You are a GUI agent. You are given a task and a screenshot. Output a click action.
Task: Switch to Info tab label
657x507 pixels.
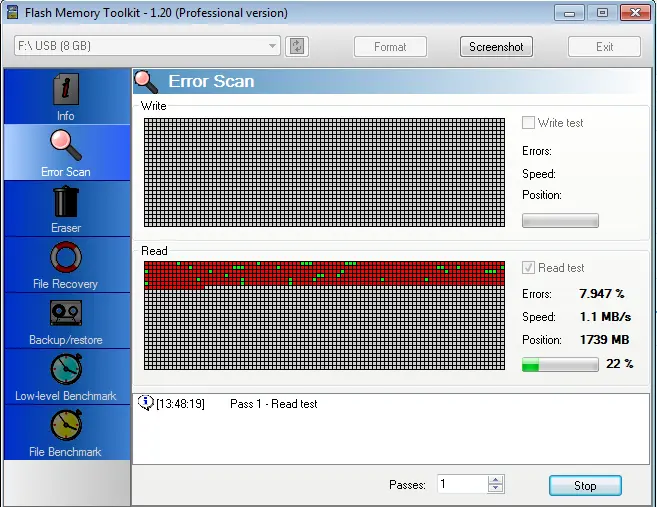tap(66, 116)
